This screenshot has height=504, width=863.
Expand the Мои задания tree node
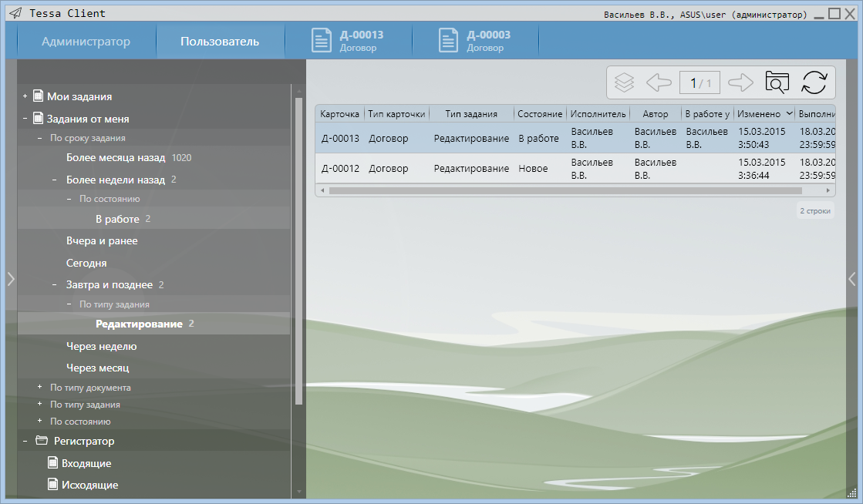click(x=25, y=96)
